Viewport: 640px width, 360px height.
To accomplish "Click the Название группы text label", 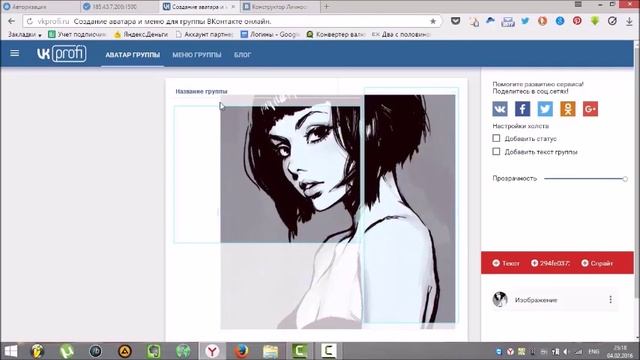I will point(201,91).
